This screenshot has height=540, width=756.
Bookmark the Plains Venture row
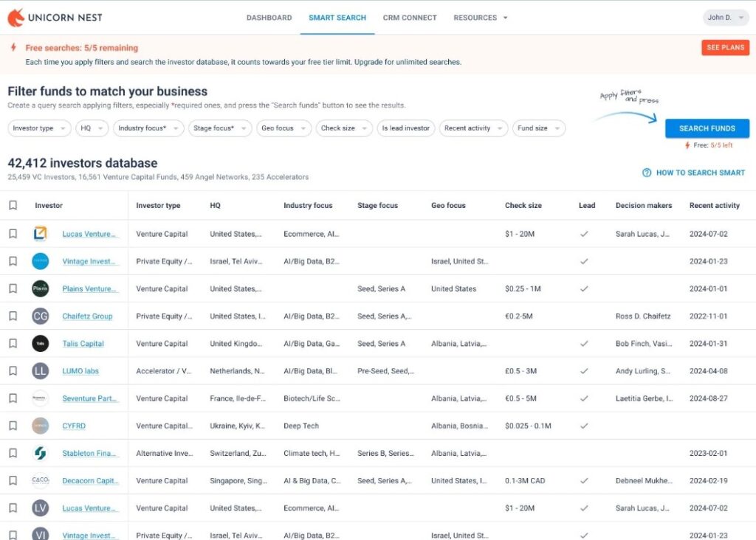click(x=13, y=288)
